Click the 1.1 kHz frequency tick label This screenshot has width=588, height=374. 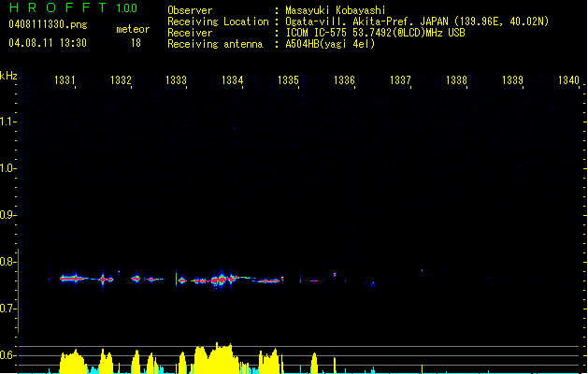point(7,122)
